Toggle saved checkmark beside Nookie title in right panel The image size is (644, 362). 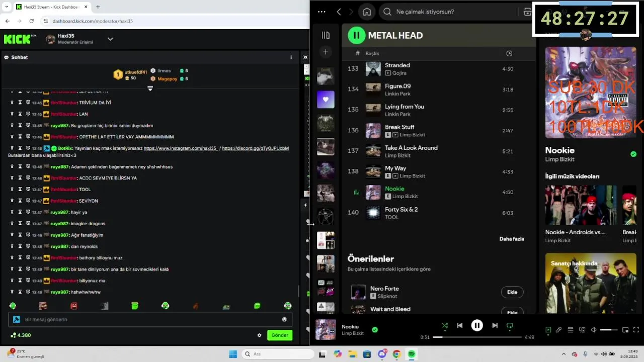pos(633,154)
